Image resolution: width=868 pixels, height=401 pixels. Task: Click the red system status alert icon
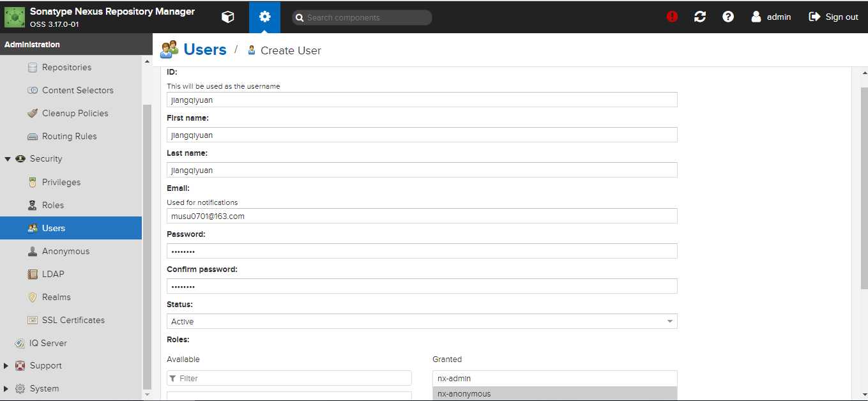672,17
